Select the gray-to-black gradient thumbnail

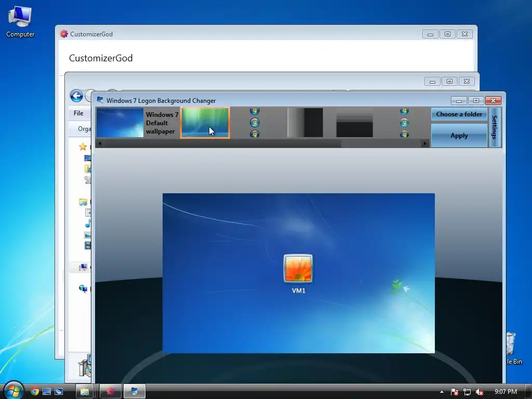coord(304,123)
